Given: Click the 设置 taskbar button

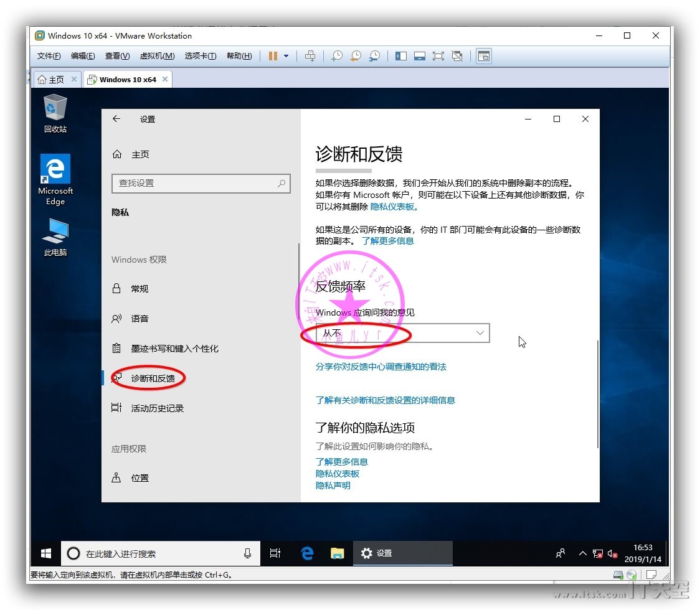Looking at the screenshot, I should click(x=403, y=554).
